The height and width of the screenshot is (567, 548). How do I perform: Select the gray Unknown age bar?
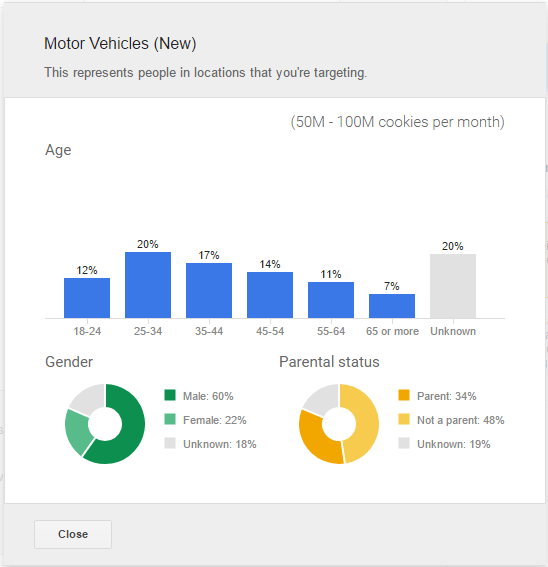(453, 286)
